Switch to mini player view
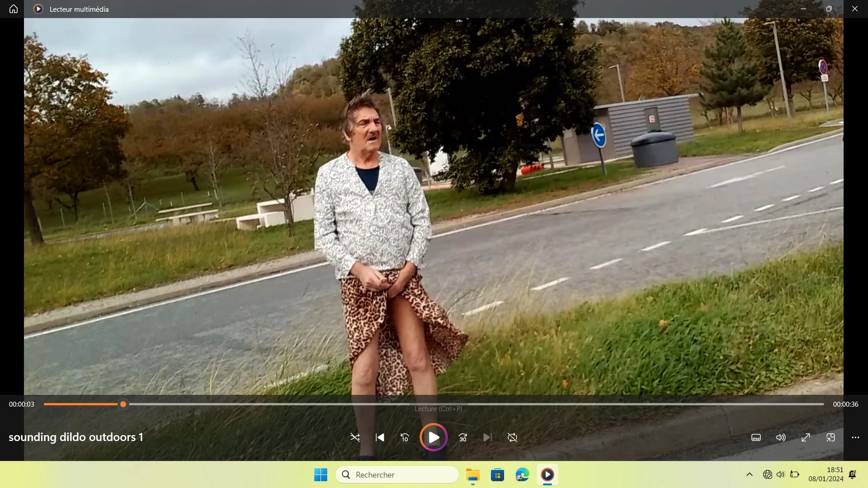Screen dimensions: 868x488 (x=830, y=437)
